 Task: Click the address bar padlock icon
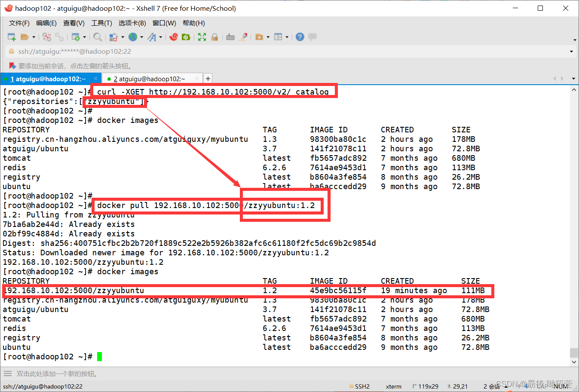12,51
